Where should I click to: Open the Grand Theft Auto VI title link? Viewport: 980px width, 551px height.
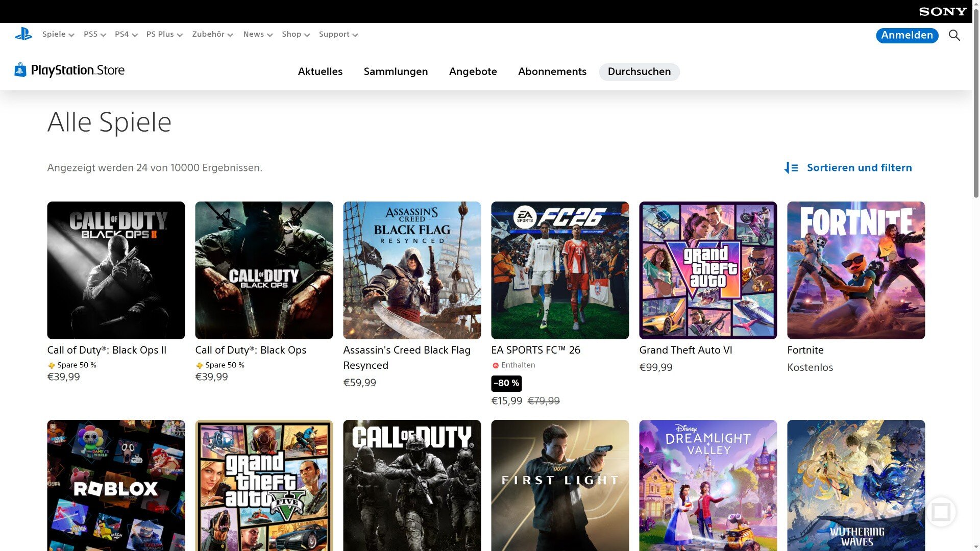pyautogui.click(x=685, y=350)
